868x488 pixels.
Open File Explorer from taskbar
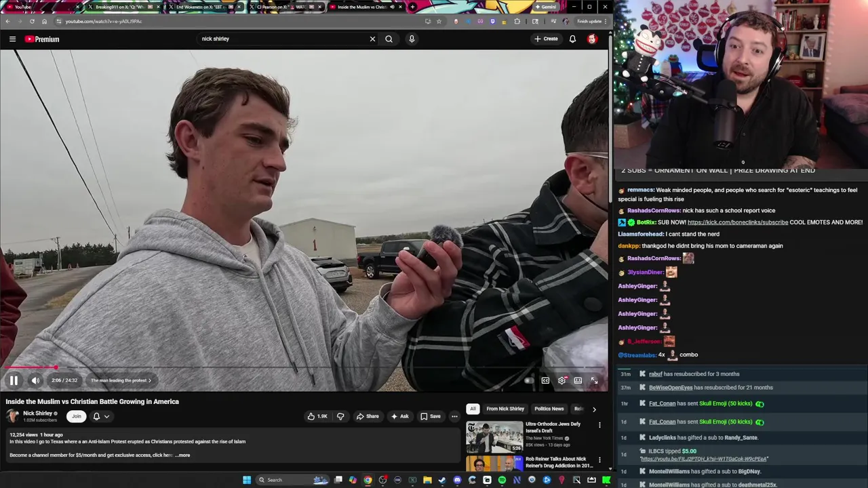click(x=427, y=480)
